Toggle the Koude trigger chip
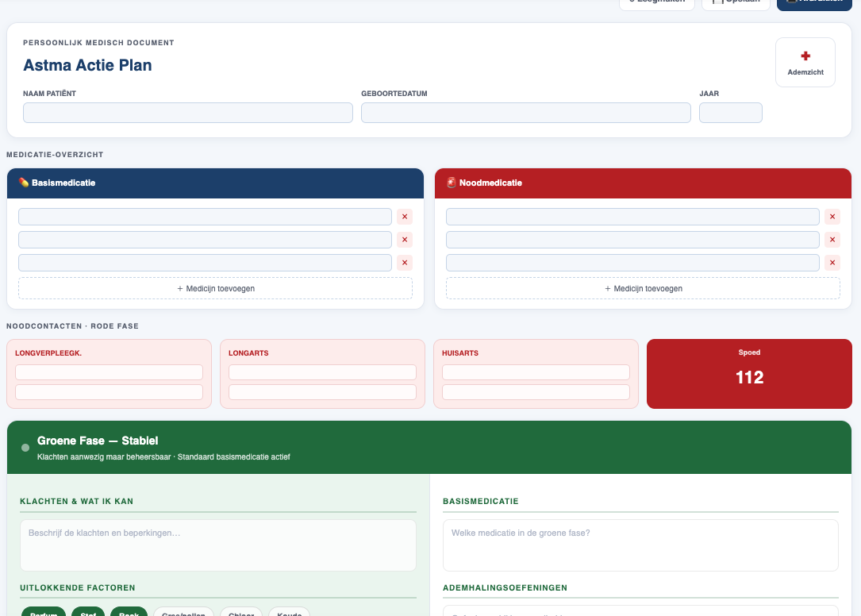Image resolution: width=861 pixels, height=616 pixels. [290, 612]
